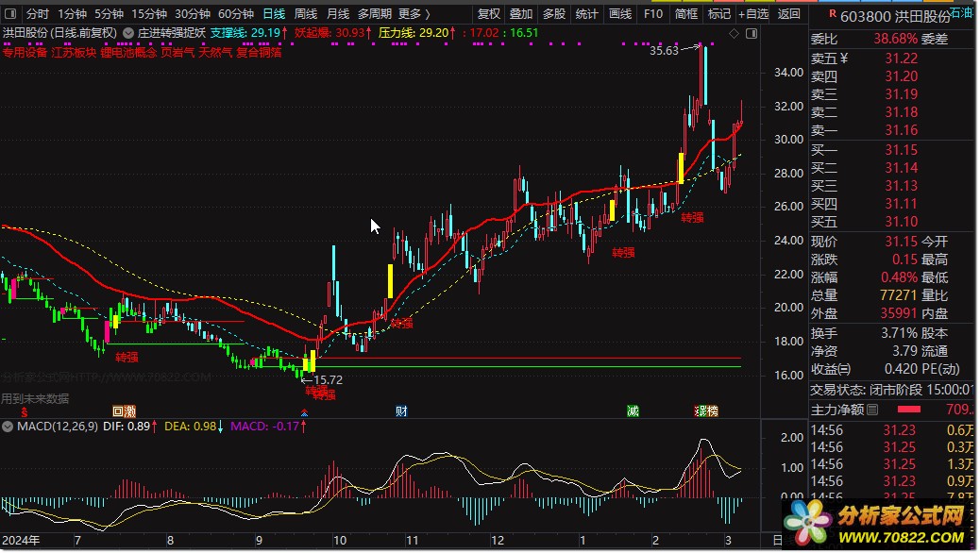Open the 主力净额 list icon

[x=872, y=410]
